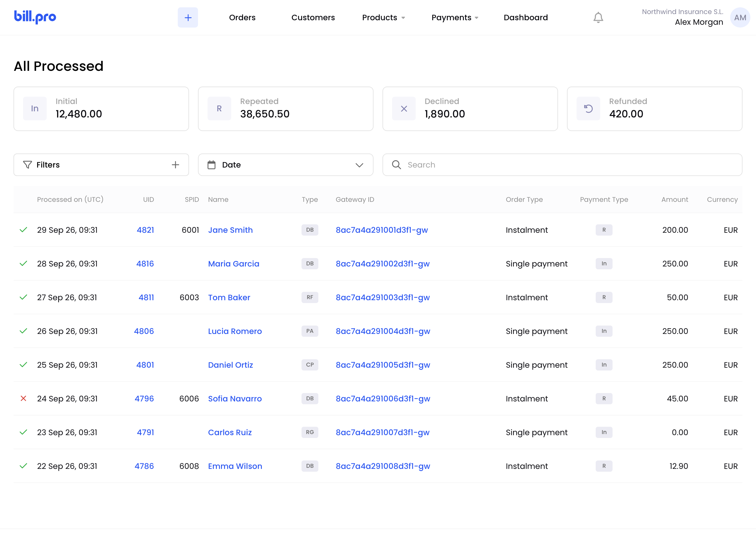The width and height of the screenshot is (756, 533).
Task: Click the red X status for Sofia Navarro
Action: pyautogui.click(x=23, y=398)
